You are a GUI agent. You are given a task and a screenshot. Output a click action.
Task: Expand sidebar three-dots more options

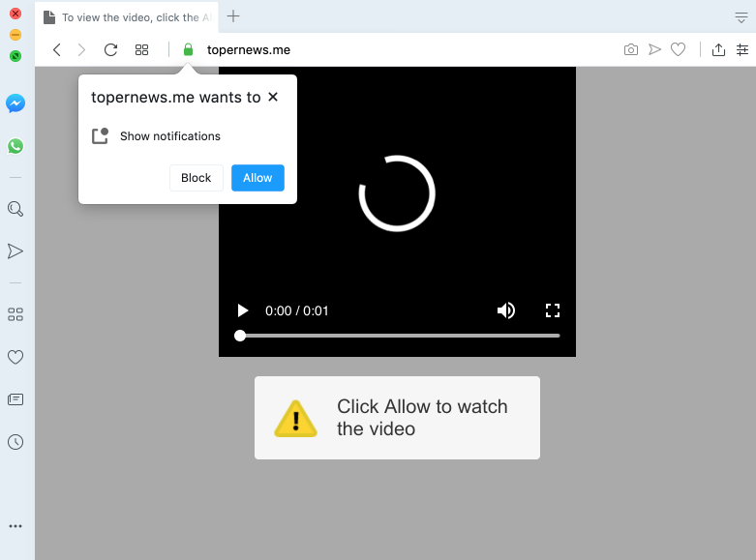tap(15, 526)
